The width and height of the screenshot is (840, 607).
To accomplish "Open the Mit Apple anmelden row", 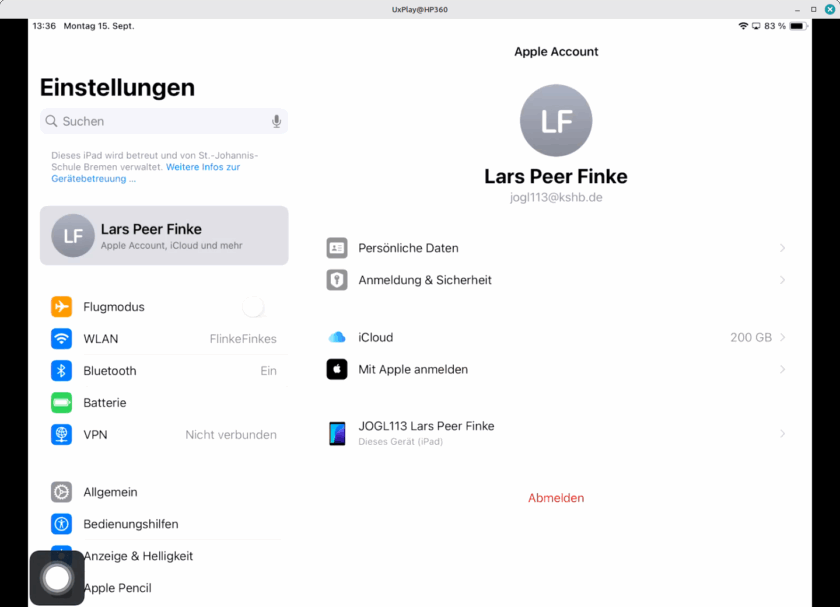I will coord(556,369).
